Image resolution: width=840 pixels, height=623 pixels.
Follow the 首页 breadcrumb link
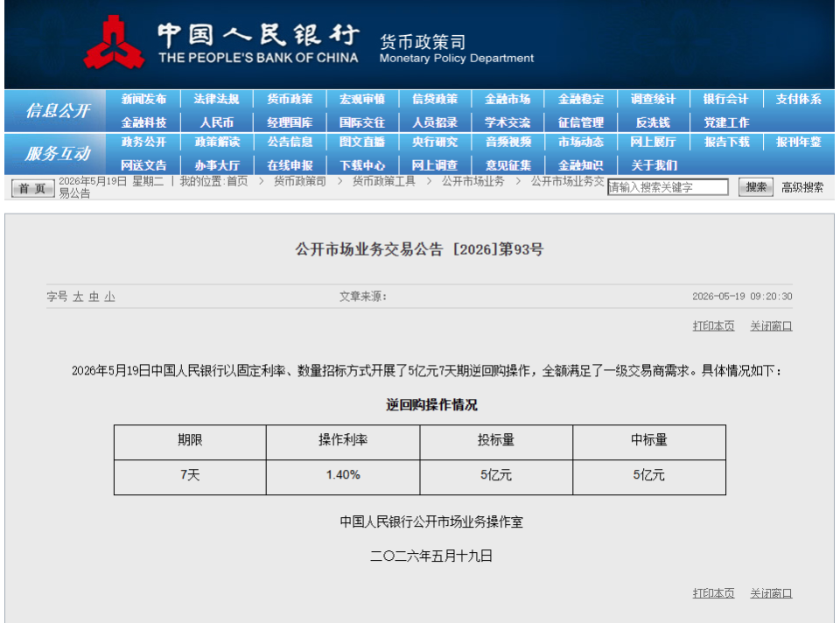[237, 182]
